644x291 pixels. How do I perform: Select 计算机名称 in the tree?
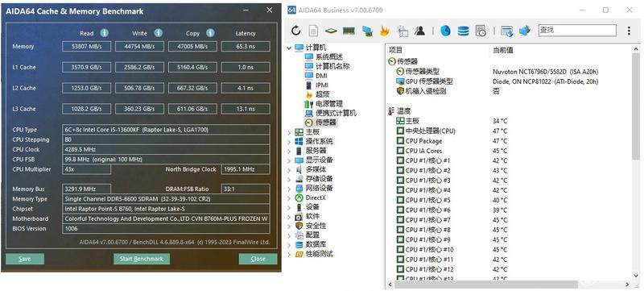tap(332, 66)
